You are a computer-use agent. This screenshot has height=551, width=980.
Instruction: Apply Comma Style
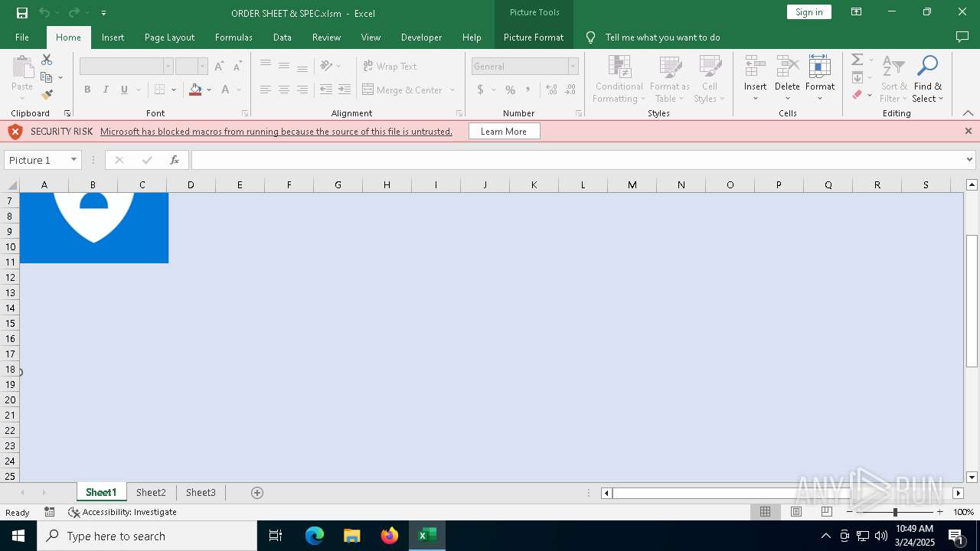pyautogui.click(x=528, y=90)
